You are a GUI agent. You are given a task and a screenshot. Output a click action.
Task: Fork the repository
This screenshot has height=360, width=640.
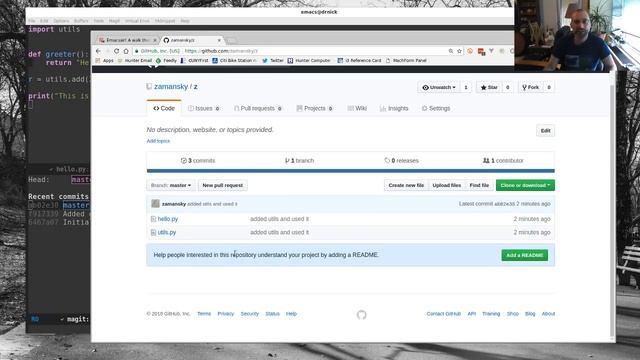click(x=530, y=87)
